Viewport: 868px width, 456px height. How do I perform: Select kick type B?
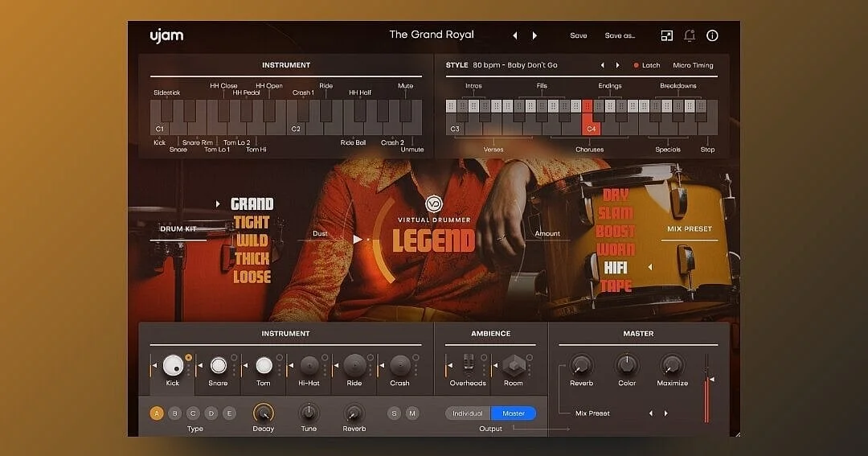tap(175, 413)
